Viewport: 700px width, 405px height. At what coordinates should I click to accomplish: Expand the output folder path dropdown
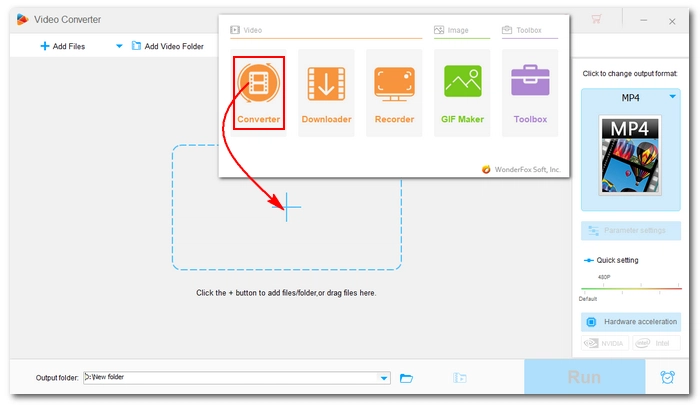click(384, 378)
